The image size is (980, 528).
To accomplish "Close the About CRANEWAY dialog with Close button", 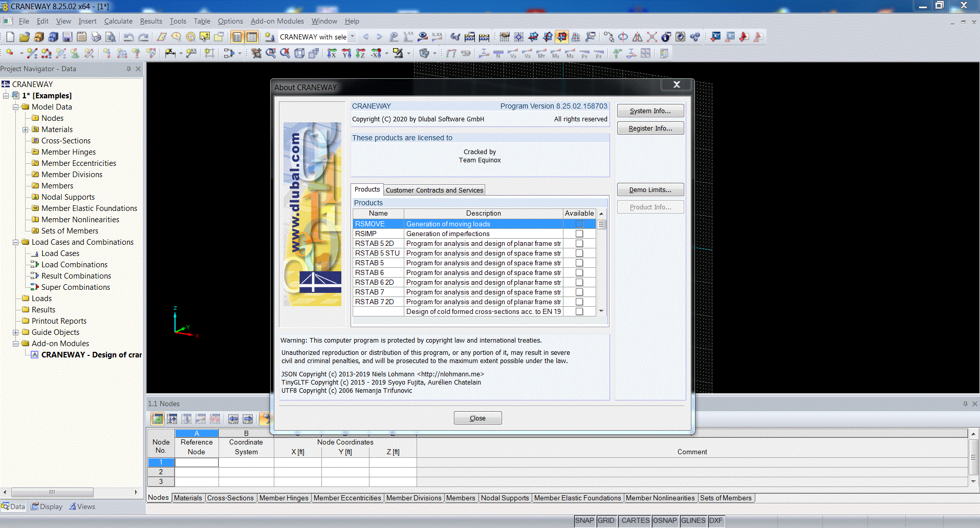I will 477,418.
